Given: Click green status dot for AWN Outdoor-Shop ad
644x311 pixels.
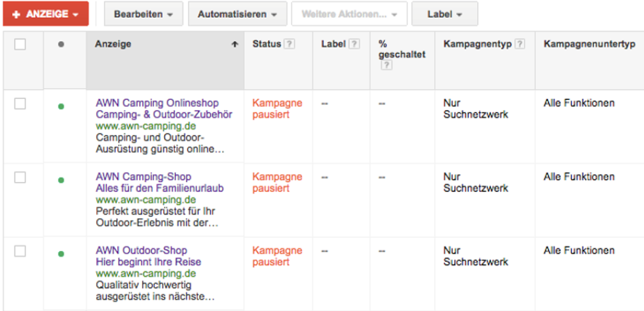Looking at the screenshot, I should coord(61,254).
